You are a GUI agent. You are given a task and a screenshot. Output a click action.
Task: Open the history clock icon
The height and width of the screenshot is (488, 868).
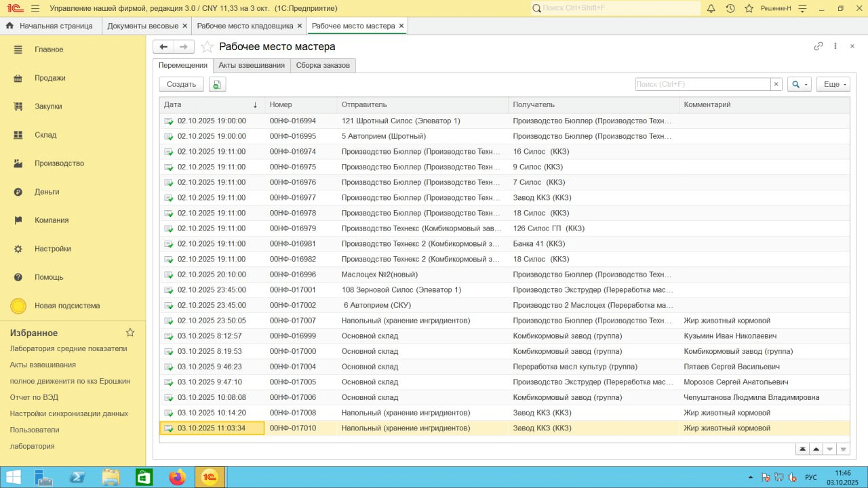pyautogui.click(x=730, y=8)
